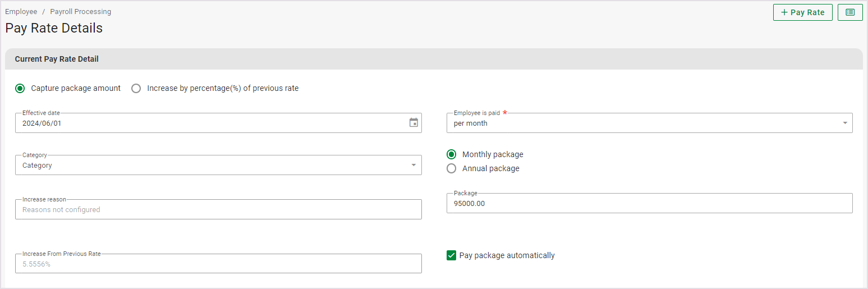The width and height of the screenshot is (868, 289).
Task: Click the Increase From Previous Rate field
Action: click(218, 264)
